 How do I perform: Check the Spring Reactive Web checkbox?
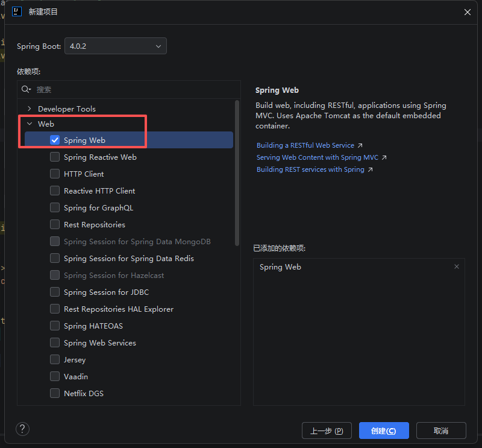click(55, 157)
